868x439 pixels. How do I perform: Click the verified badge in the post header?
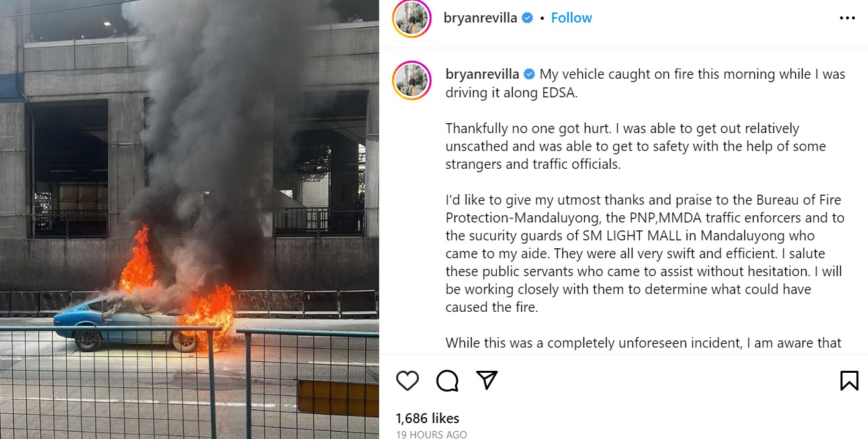pos(527,18)
